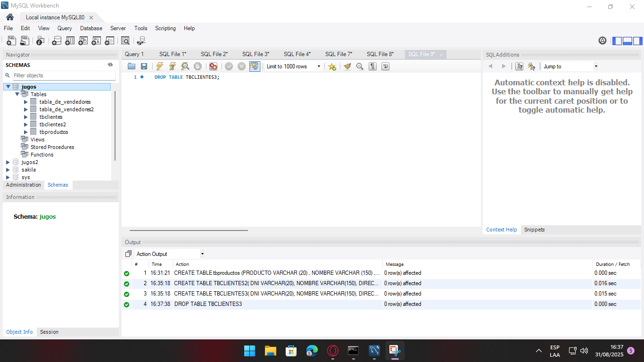The image size is (644, 362).
Task: Close the SQL File 9 tab
Action: coord(441,55)
